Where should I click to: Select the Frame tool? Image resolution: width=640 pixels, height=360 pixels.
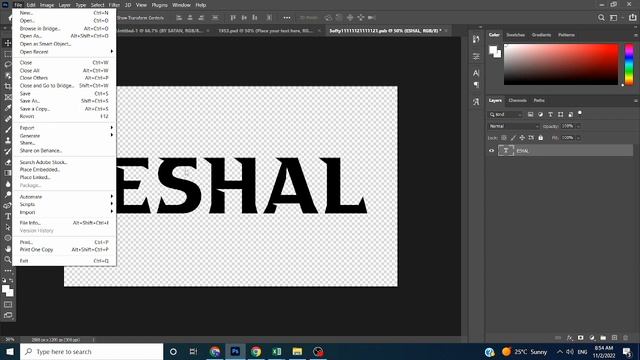point(8,97)
